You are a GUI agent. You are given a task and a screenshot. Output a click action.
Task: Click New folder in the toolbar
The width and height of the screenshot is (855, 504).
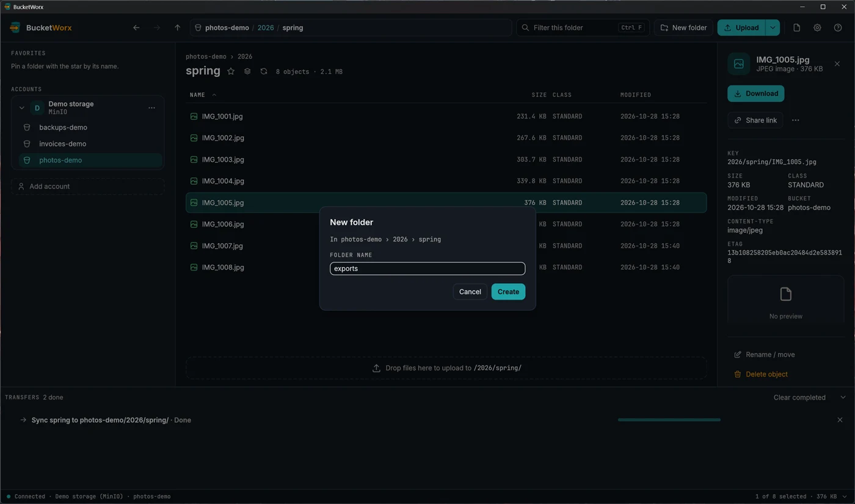pyautogui.click(x=683, y=27)
